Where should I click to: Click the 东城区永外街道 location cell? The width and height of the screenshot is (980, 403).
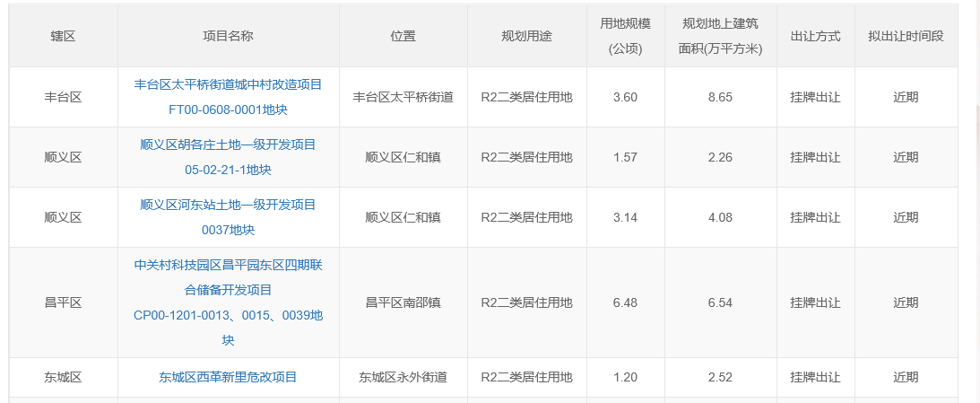point(403,377)
